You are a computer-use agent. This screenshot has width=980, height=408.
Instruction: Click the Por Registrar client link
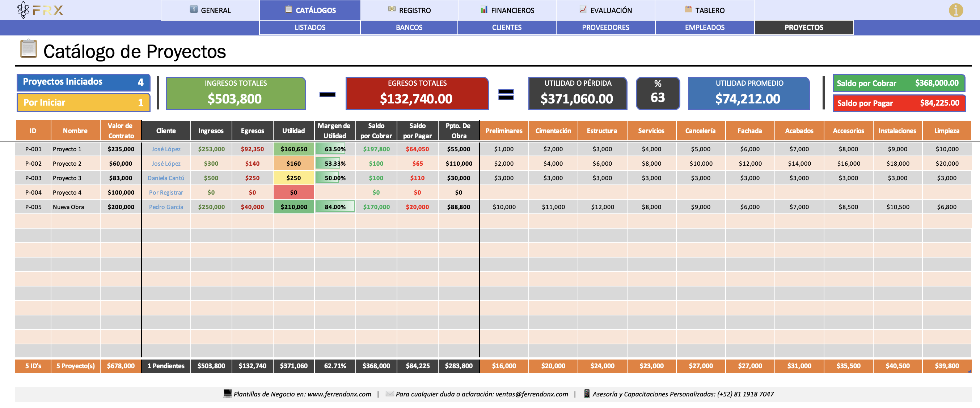166,192
